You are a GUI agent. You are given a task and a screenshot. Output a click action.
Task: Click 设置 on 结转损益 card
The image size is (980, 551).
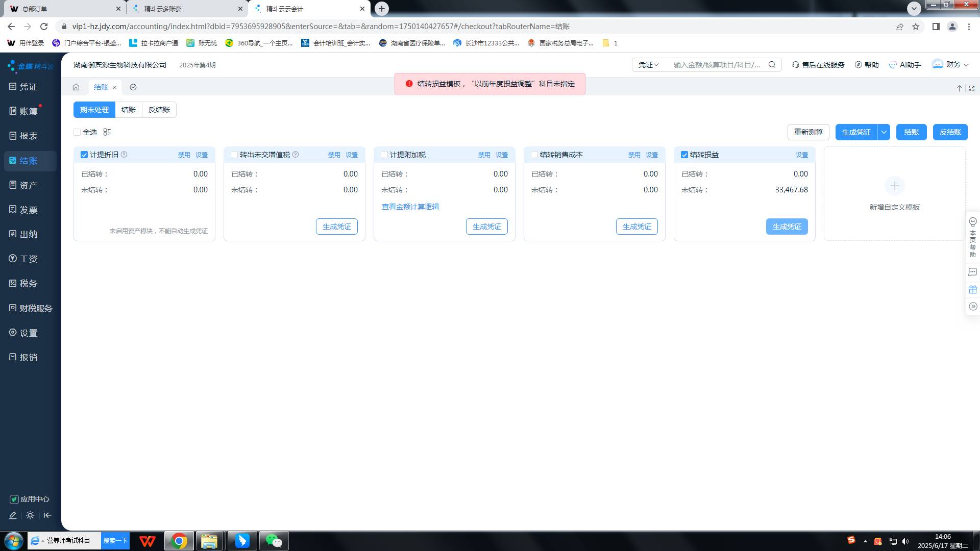[x=802, y=155]
